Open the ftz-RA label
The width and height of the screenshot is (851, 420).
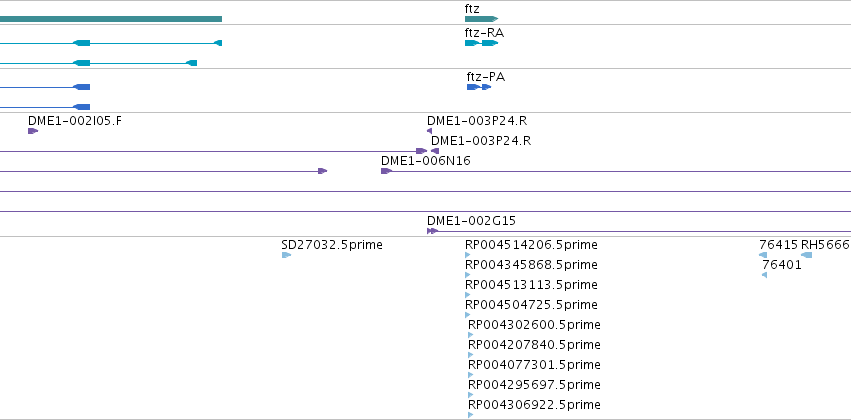(484, 33)
